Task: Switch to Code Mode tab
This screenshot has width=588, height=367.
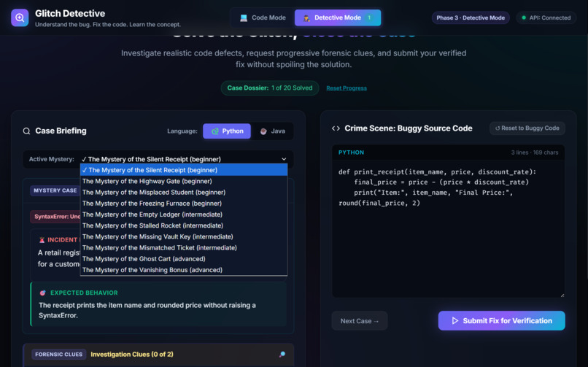Action: (x=263, y=18)
